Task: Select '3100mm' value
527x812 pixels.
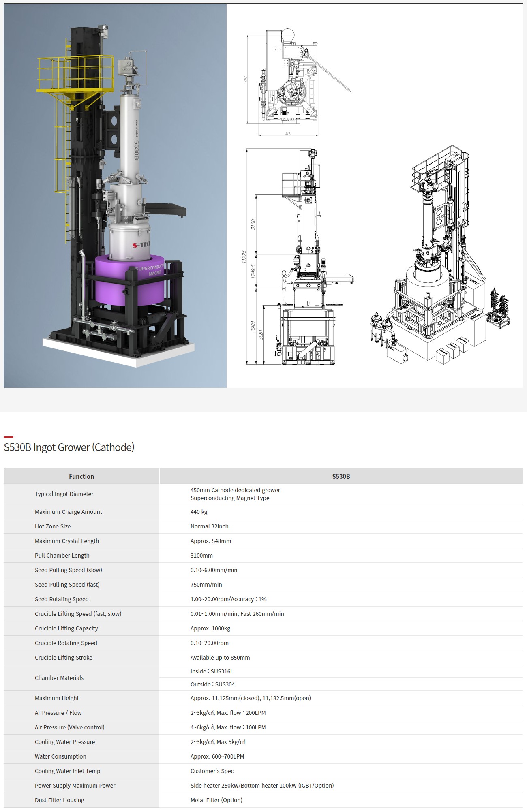Action: (201, 556)
